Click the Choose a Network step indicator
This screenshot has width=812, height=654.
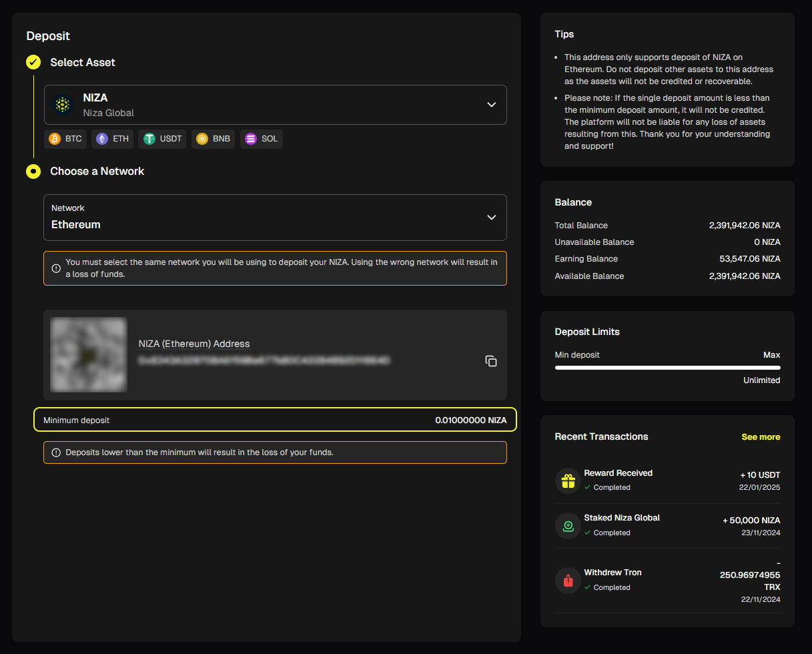[33, 172]
